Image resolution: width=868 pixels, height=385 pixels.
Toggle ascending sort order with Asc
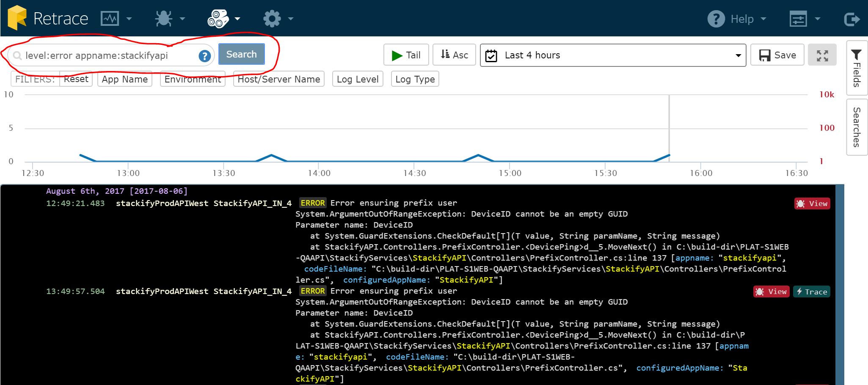(x=454, y=55)
